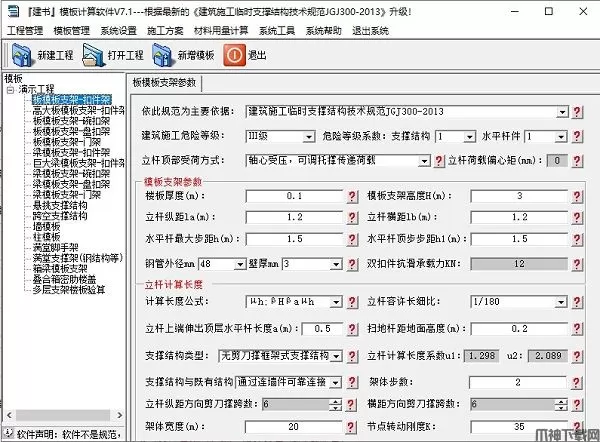Open the 依此规范为主要依据 dropdown
This screenshot has width=600, height=442.
pyautogui.click(x=562, y=112)
